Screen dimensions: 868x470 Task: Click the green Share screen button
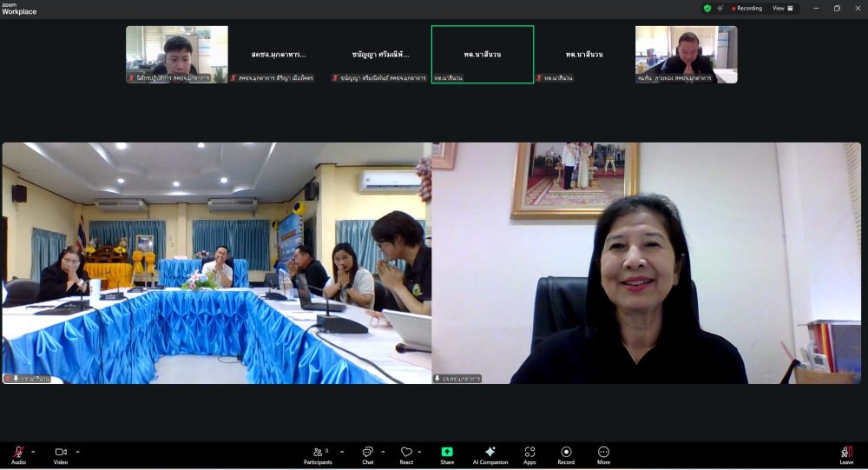pyautogui.click(x=447, y=453)
